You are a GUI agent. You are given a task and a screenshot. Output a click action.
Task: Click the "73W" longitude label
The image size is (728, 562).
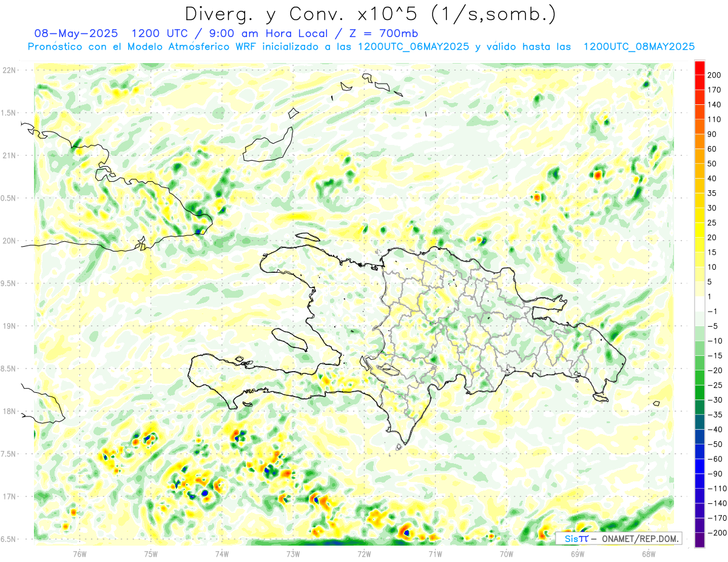point(293,554)
